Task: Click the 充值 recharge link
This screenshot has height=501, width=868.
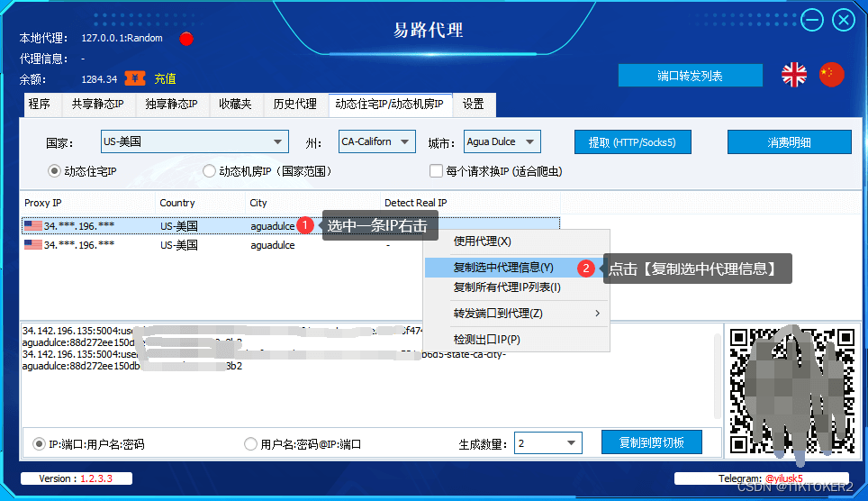Action: 165,78
